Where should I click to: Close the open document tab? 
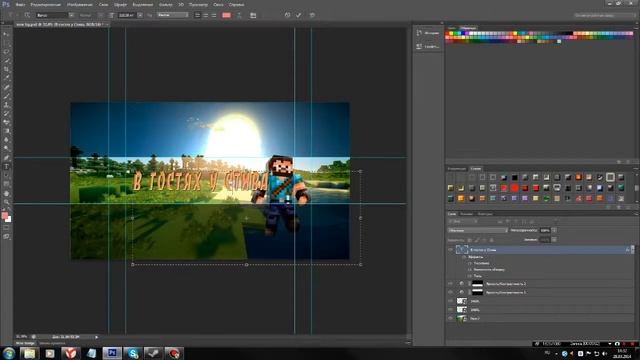coord(107,24)
